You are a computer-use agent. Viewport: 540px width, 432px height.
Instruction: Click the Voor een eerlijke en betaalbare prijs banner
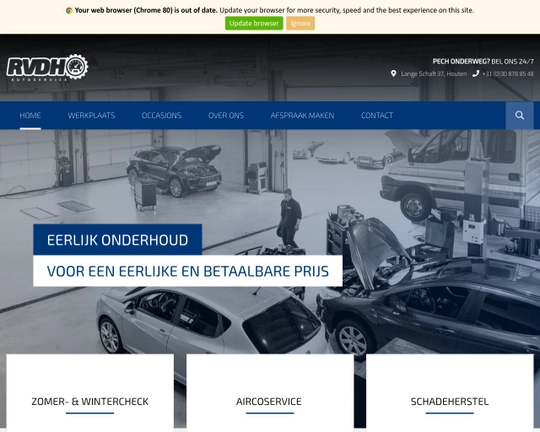click(x=188, y=271)
